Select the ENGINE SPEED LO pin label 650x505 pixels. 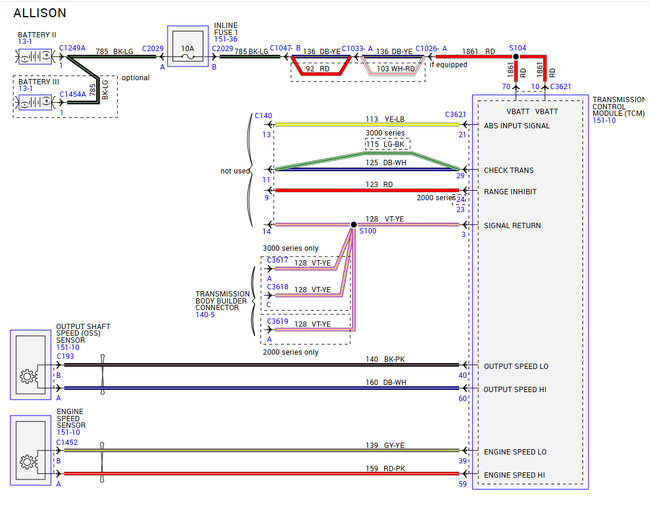click(x=515, y=452)
